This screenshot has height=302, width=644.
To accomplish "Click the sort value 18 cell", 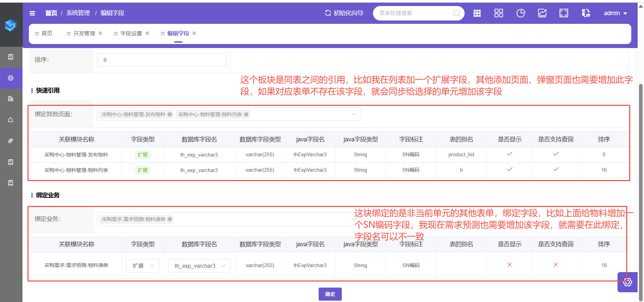I will [604, 265].
